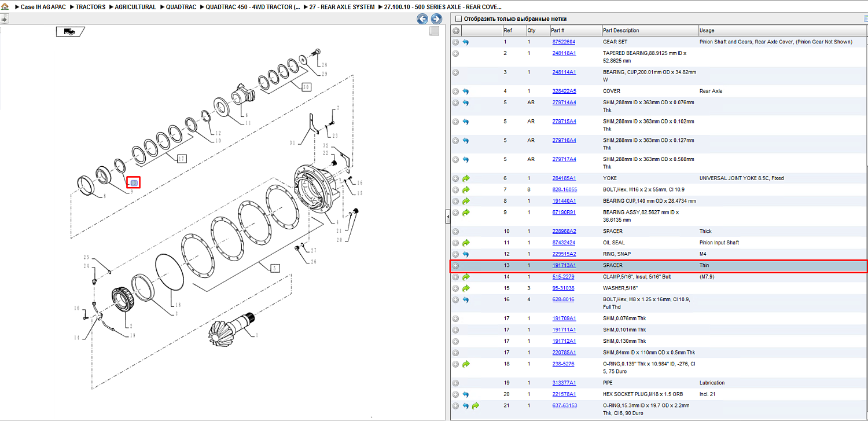This screenshot has height=421, width=868.
Task: Select boxed callout 5 in the diagram
Action: click(275, 268)
